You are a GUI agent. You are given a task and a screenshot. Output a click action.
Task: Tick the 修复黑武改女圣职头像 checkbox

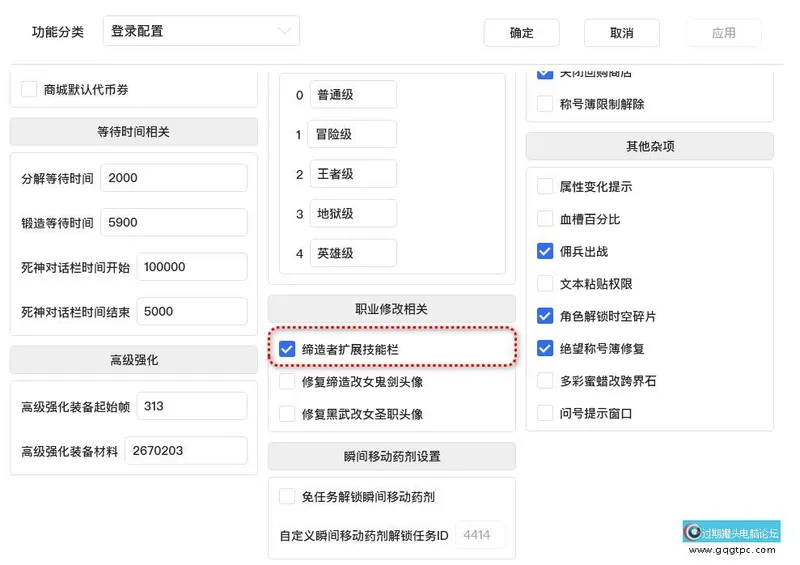click(287, 414)
